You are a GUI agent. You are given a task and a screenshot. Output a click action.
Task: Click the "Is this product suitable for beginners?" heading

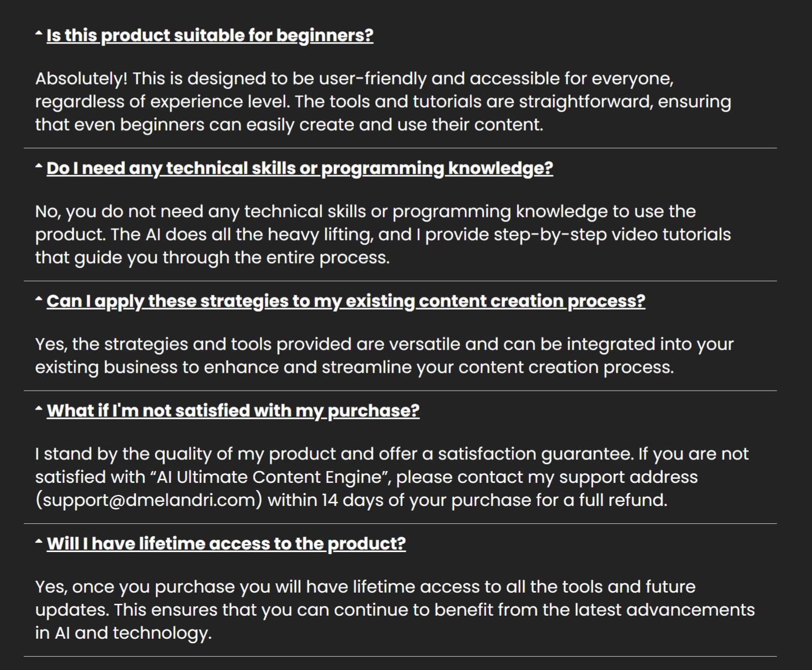pyautogui.click(x=210, y=35)
